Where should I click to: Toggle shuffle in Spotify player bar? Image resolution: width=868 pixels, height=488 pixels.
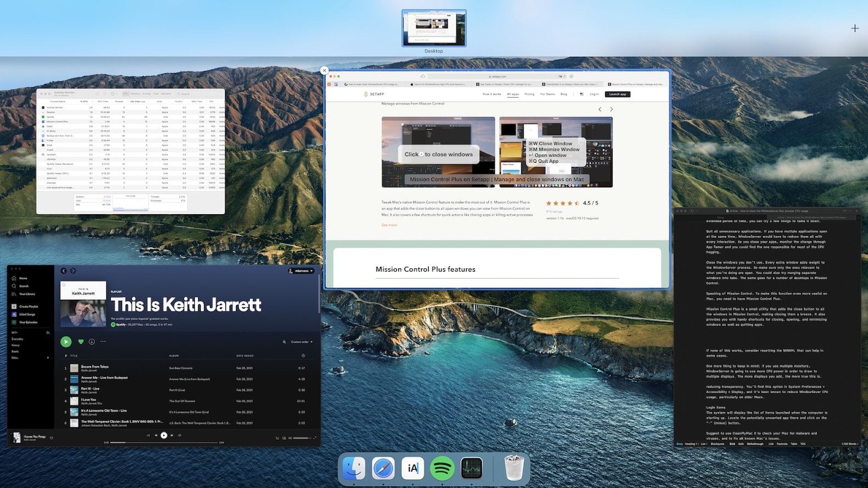[x=148, y=435]
